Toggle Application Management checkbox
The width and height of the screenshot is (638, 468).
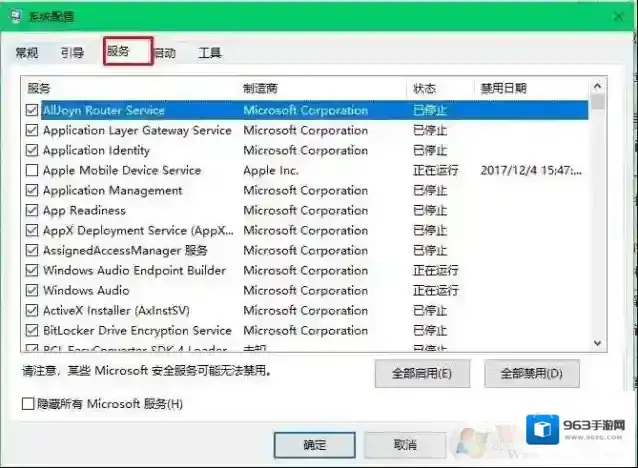(32, 190)
